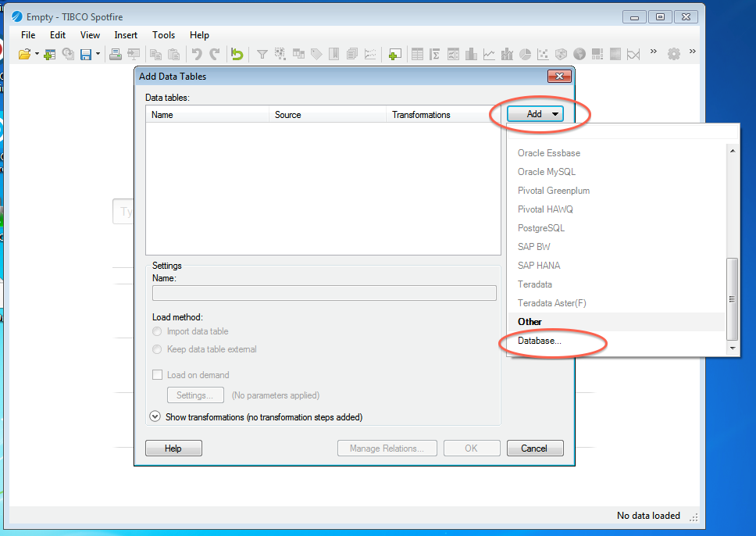Viewport: 756px width, 536px height.
Task: Open the Add dropdown button
Action: click(x=535, y=114)
